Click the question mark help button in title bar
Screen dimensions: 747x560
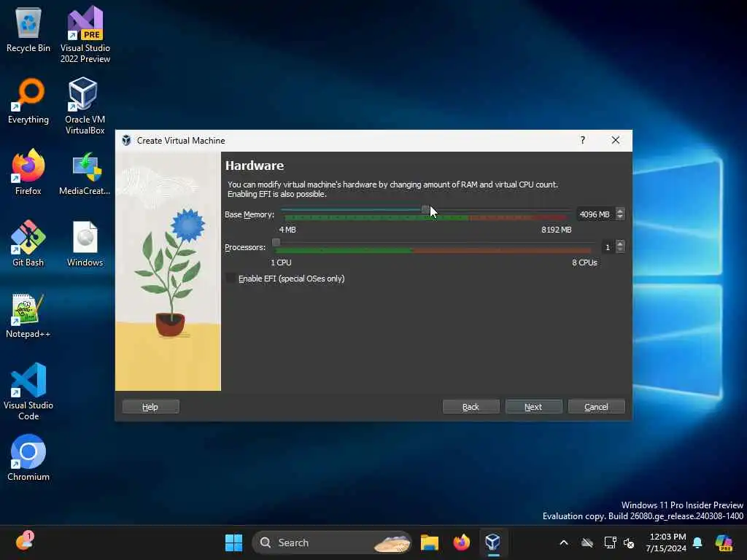click(583, 140)
